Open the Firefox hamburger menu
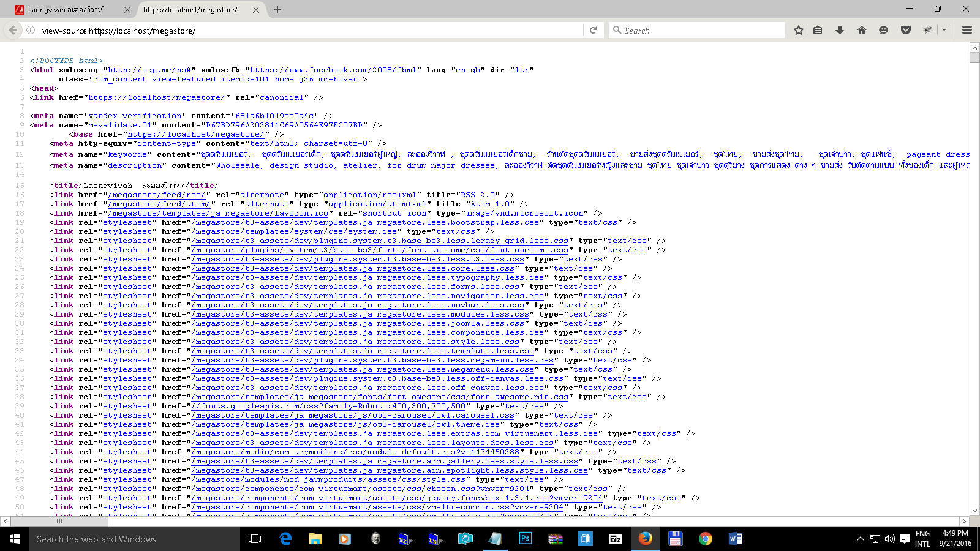Viewport: 980px width, 551px height. point(967,30)
